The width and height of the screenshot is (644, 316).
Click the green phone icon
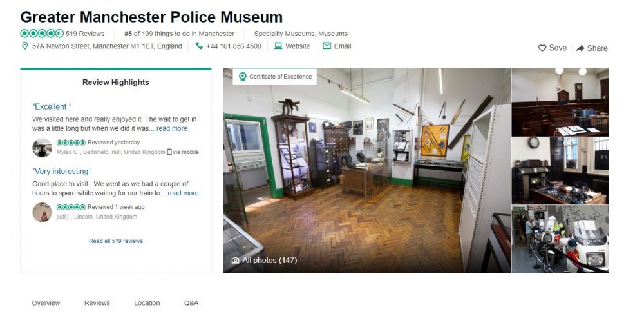coord(199,46)
